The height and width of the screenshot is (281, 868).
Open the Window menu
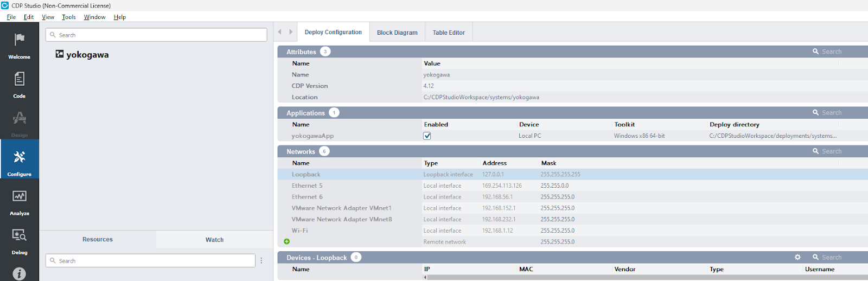94,17
